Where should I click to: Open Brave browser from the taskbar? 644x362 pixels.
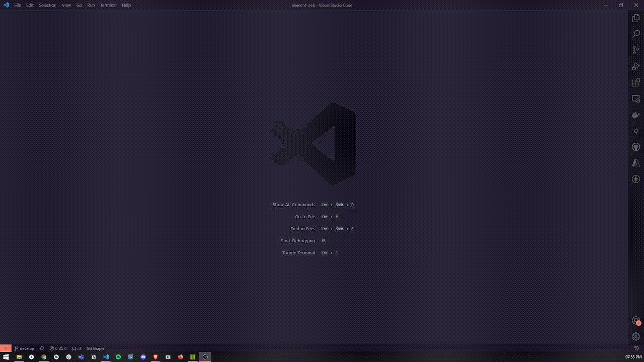(x=155, y=357)
